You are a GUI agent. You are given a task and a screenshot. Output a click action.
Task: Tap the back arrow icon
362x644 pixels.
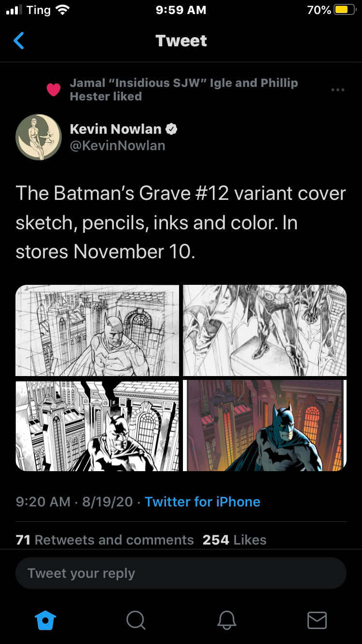(x=19, y=41)
